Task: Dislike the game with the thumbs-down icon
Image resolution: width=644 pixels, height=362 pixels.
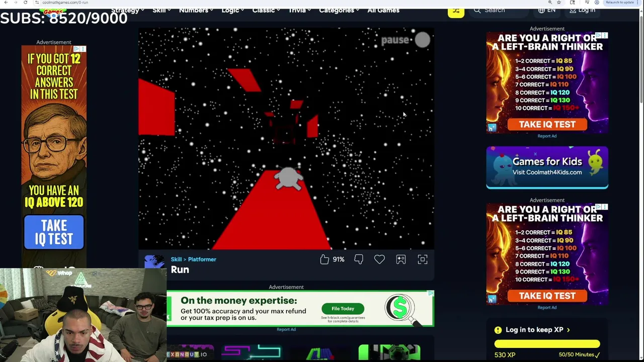Action: pos(359,259)
